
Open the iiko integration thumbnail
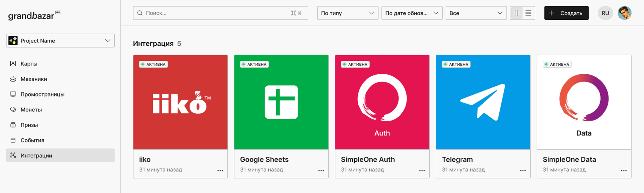[x=180, y=102]
